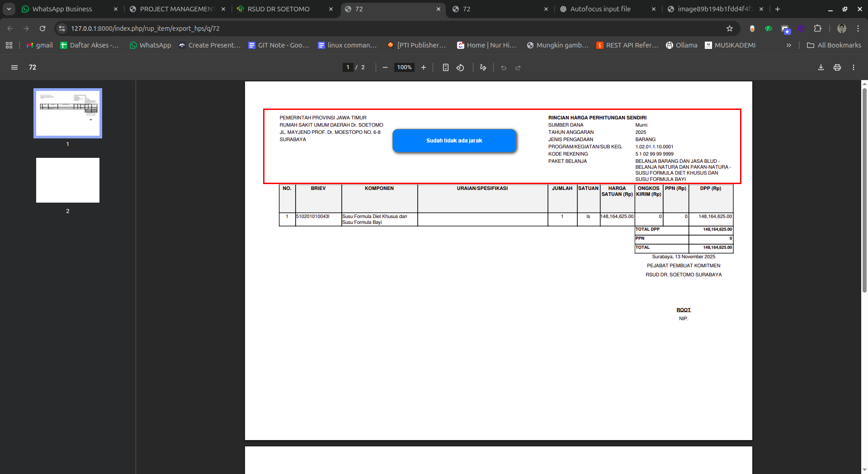Open the browser extensions puzzle icon
Image resolution: width=868 pixels, height=474 pixels.
coord(817,28)
